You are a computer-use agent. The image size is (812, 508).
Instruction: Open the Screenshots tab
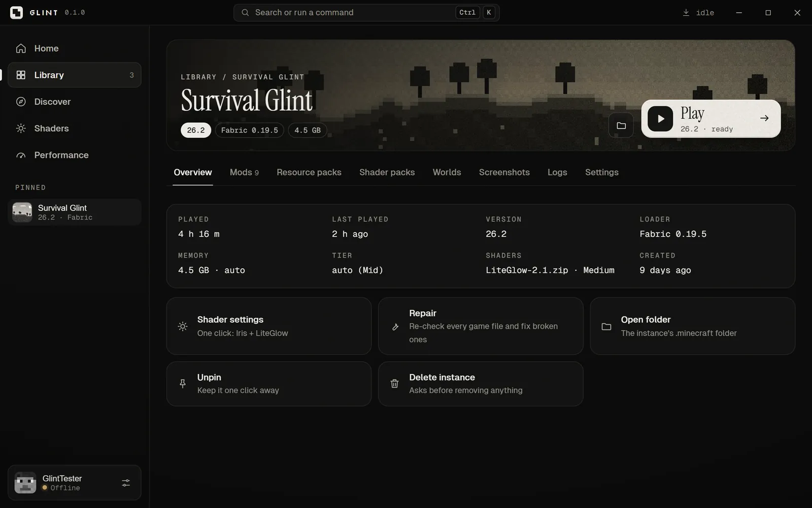[x=504, y=172]
